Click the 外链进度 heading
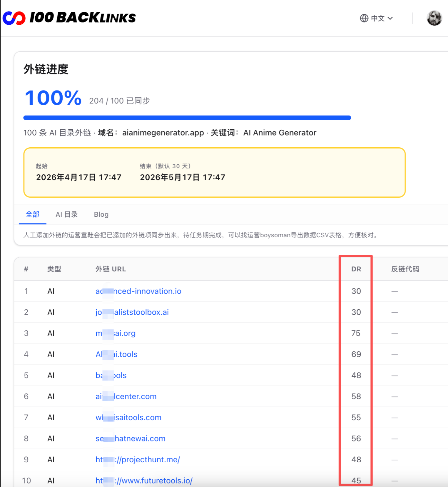The width and height of the screenshot is (448, 487). 46,69
